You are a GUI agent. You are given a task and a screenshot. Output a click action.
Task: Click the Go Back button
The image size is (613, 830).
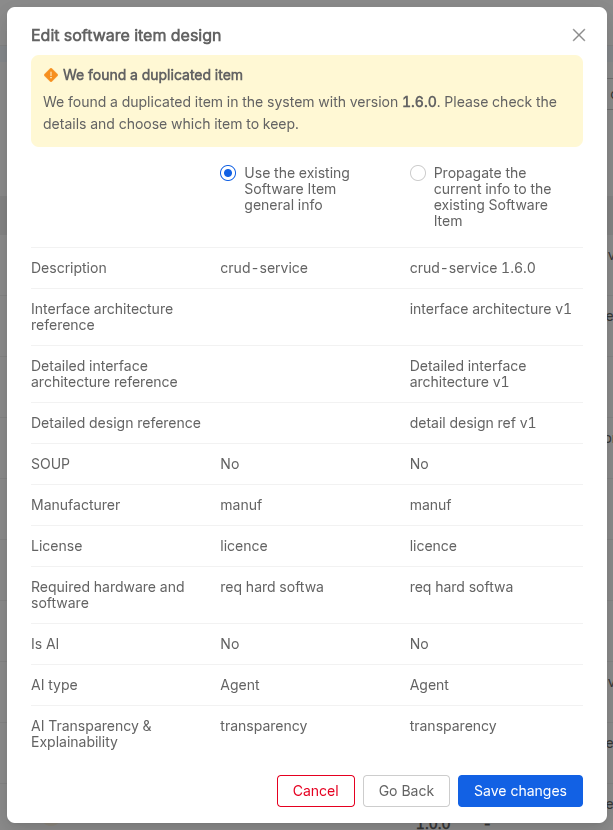point(406,790)
